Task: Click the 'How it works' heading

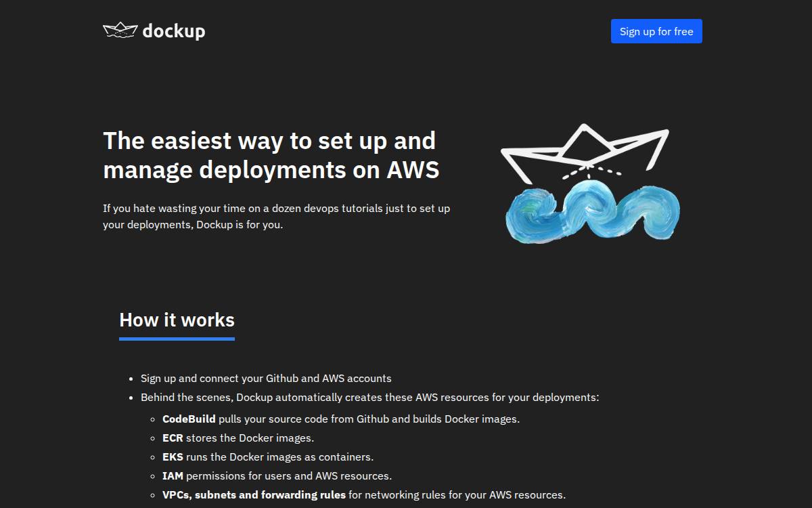Action: [177, 320]
